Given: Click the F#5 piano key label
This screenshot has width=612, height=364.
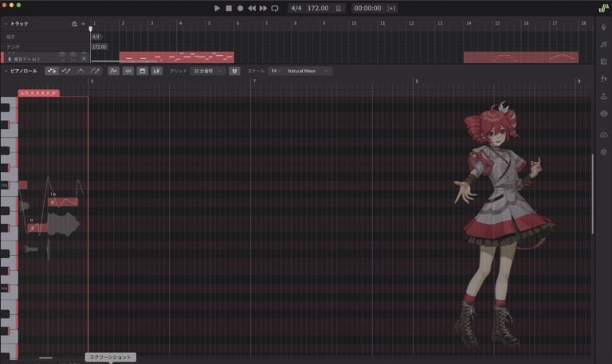Looking at the screenshot, I should (x=4, y=186).
